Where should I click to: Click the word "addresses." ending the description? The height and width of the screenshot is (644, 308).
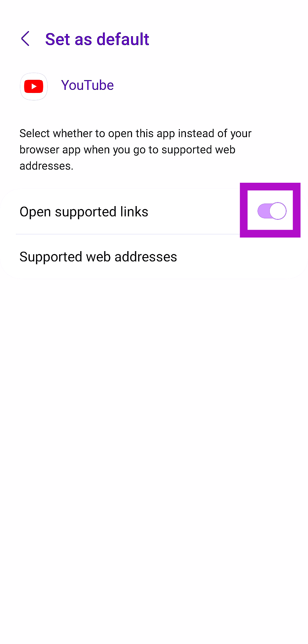pos(46,166)
